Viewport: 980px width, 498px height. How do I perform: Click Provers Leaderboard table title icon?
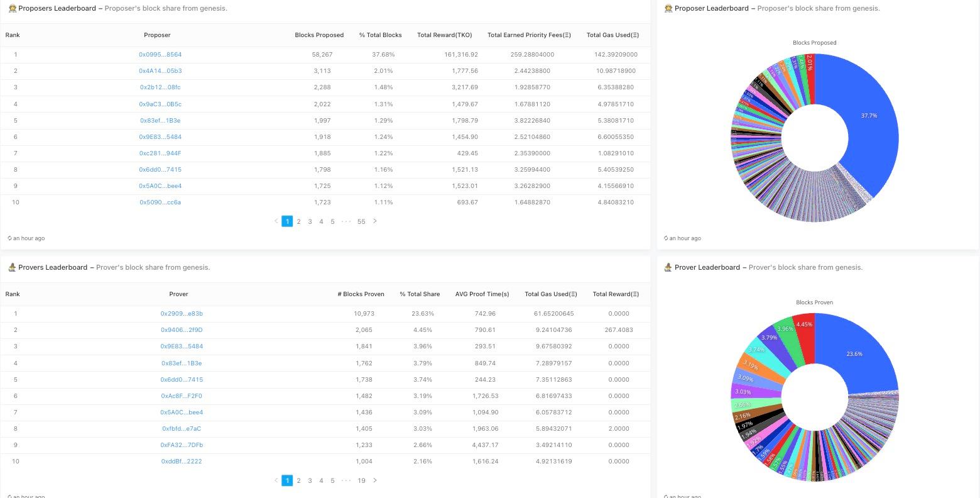tap(12, 267)
